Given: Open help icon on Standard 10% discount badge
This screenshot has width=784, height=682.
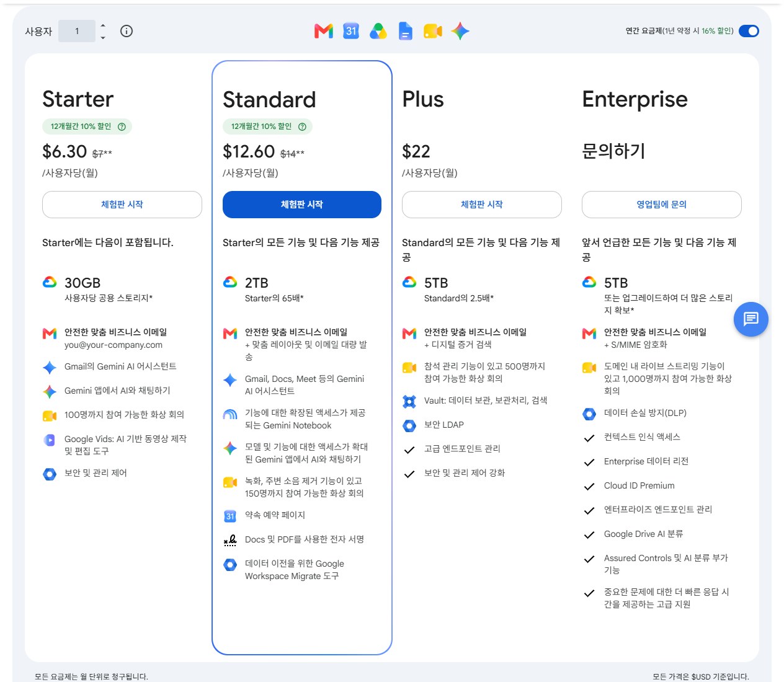Looking at the screenshot, I should tap(302, 126).
